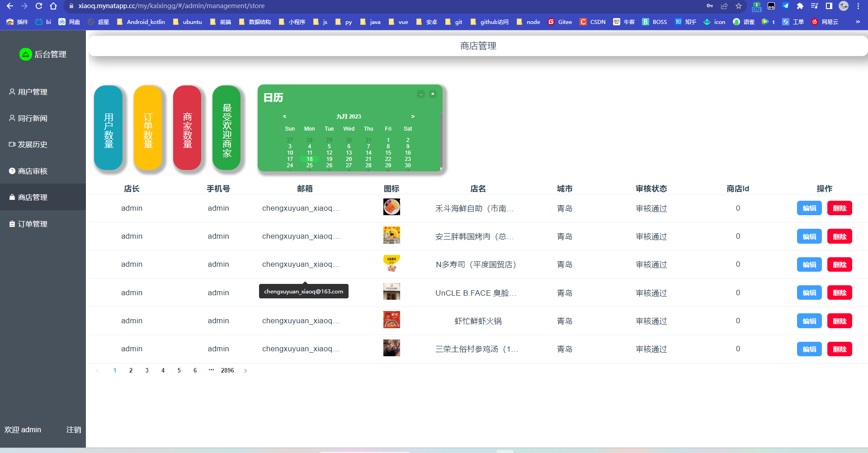The height and width of the screenshot is (453, 868).
Task: Click 编辑 for 禾斗海鲜自助 row
Action: [x=809, y=208]
